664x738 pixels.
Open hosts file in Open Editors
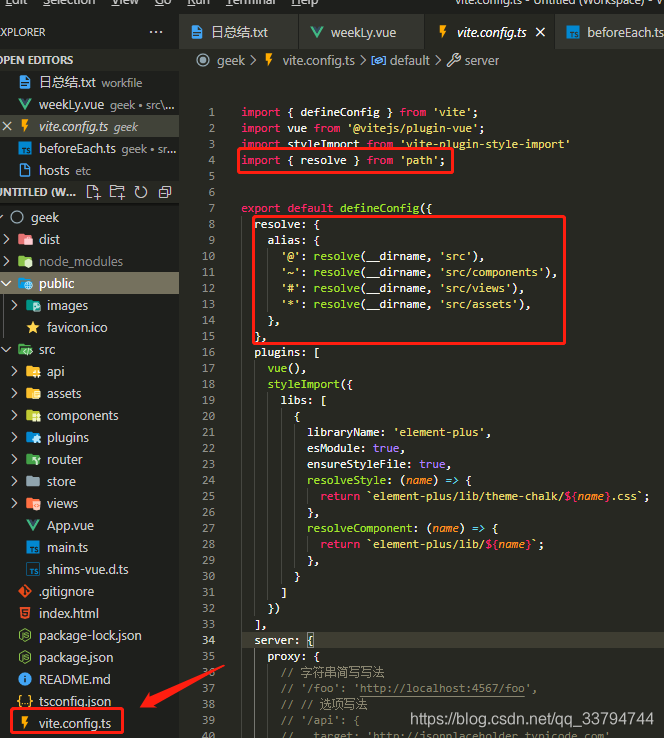coord(89,170)
